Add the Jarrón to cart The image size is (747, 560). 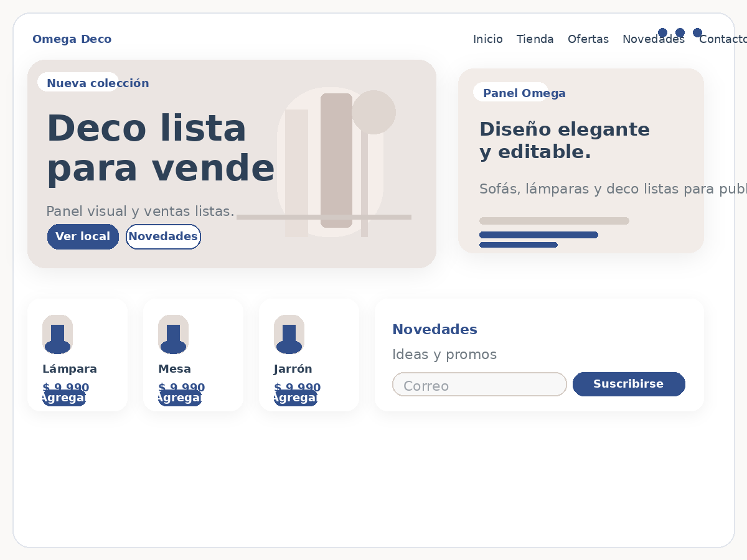(295, 398)
